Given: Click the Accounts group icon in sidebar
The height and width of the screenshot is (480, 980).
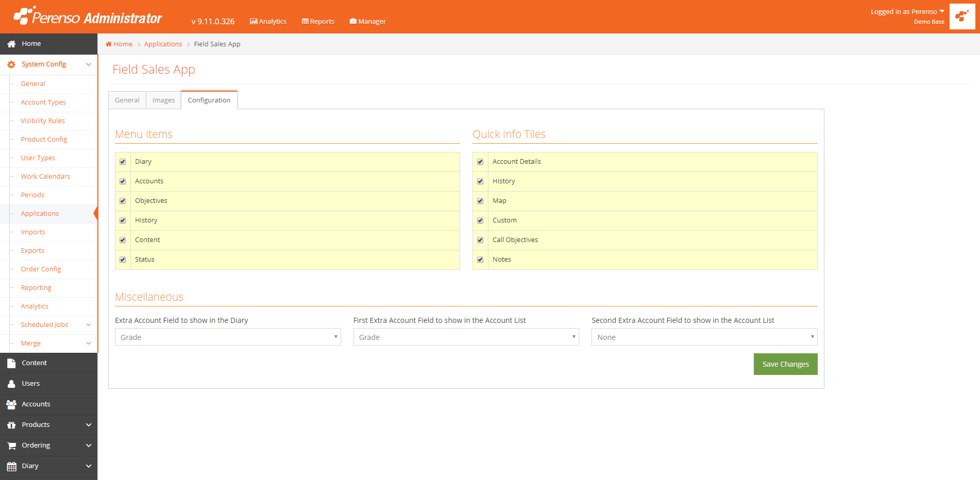Looking at the screenshot, I should pyautogui.click(x=11, y=404).
